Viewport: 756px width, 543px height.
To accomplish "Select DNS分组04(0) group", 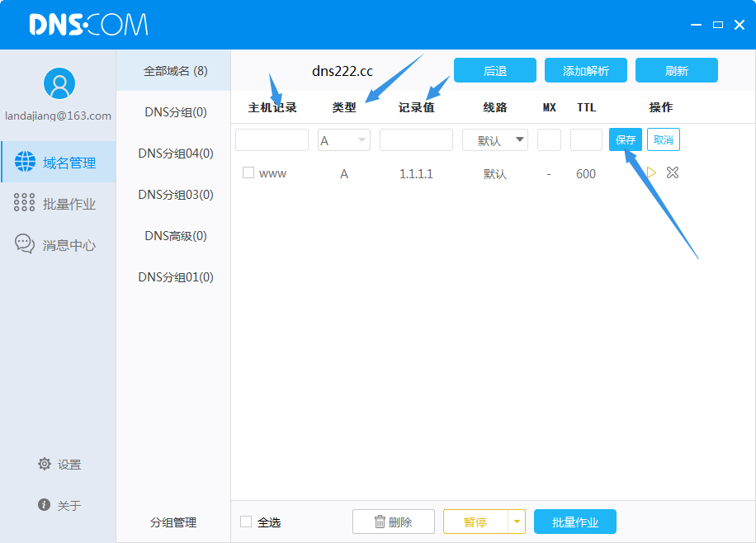I will [175, 153].
